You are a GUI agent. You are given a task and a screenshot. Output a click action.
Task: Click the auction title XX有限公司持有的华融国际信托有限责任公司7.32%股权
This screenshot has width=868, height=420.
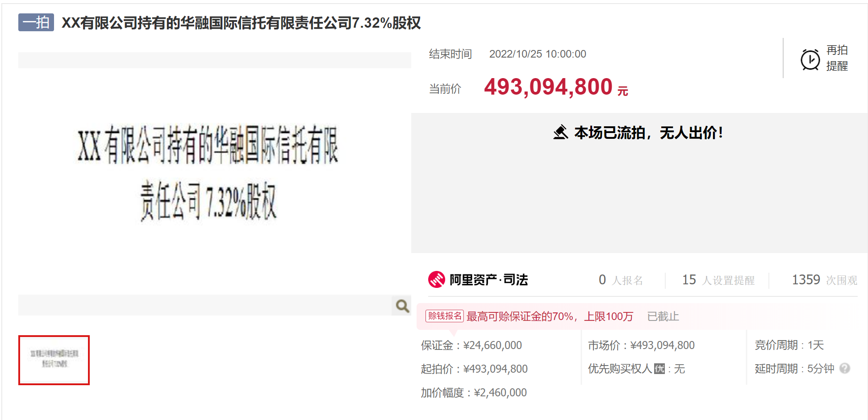[x=241, y=23]
